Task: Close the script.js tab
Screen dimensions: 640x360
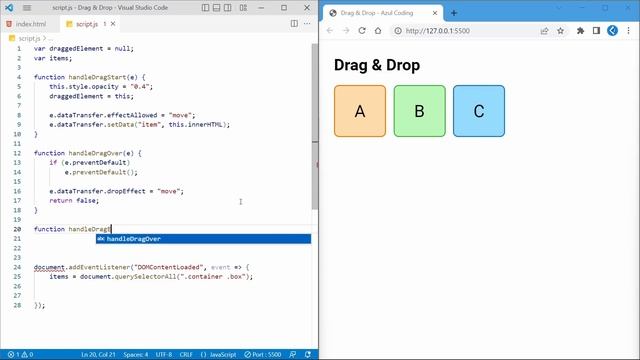Action: click(x=113, y=24)
